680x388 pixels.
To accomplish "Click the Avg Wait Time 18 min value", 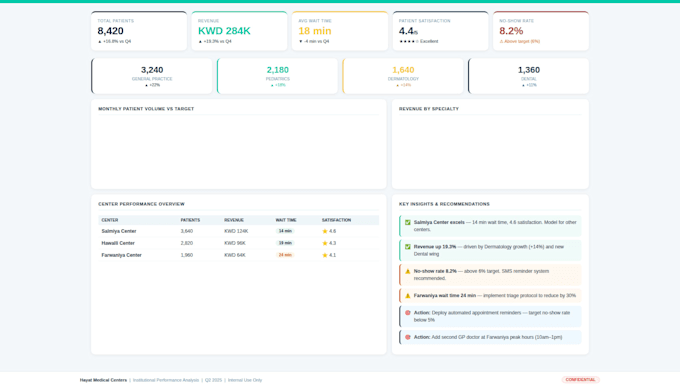I will [315, 31].
